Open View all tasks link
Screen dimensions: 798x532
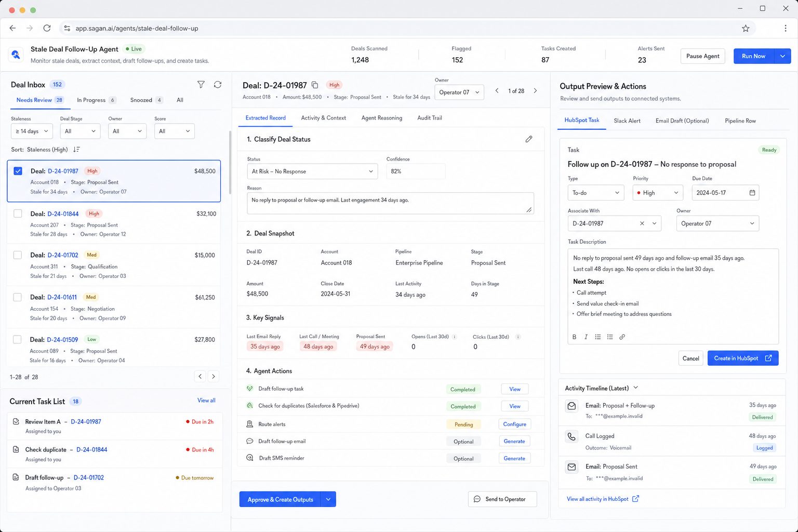point(206,400)
